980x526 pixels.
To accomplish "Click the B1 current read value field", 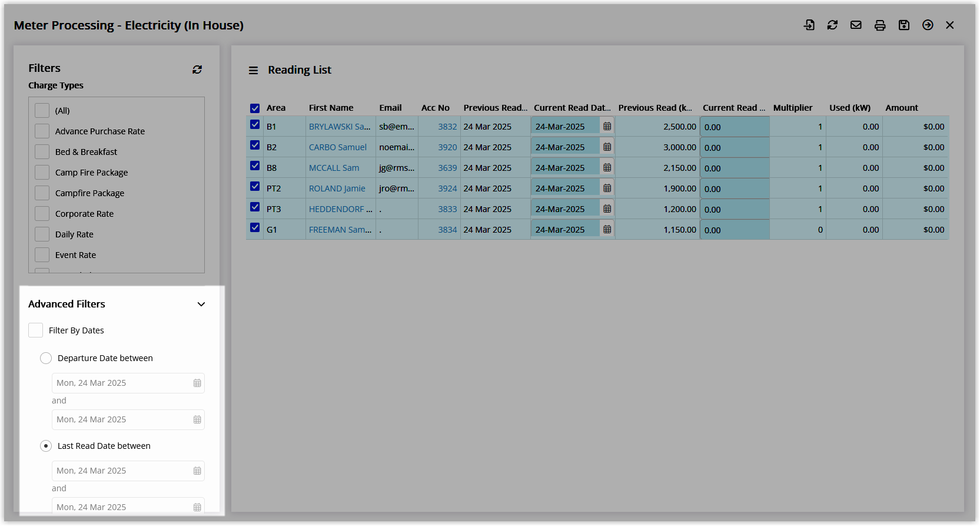I will [735, 127].
